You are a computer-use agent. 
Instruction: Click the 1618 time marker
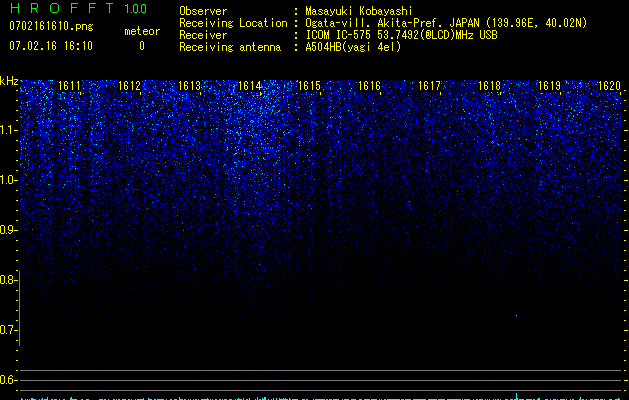(x=489, y=86)
